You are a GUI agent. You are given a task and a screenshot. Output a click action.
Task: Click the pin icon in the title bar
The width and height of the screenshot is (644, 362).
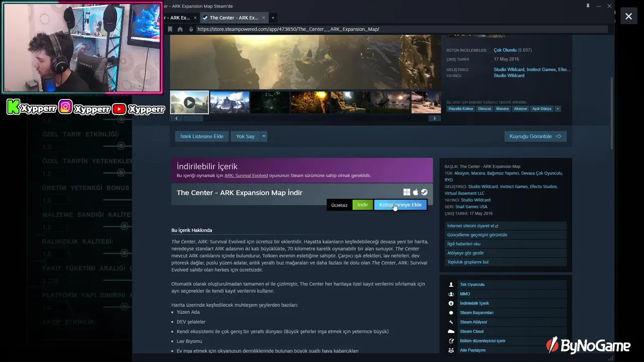(588, 6)
